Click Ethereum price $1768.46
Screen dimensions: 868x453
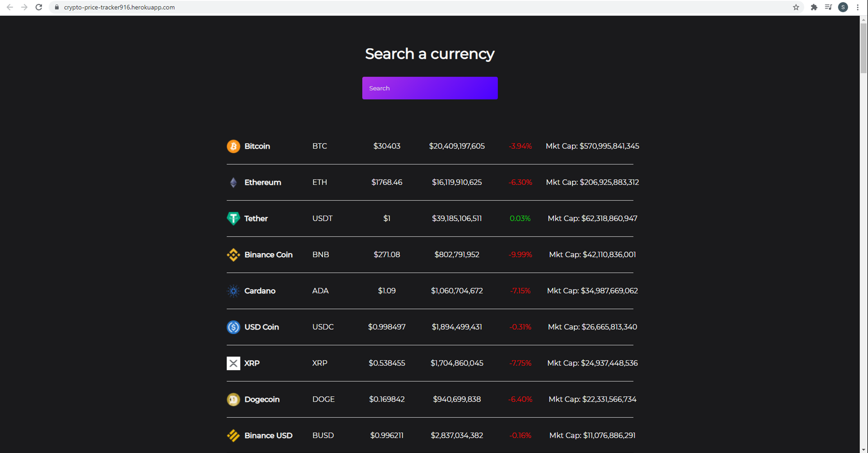pos(387,182)
